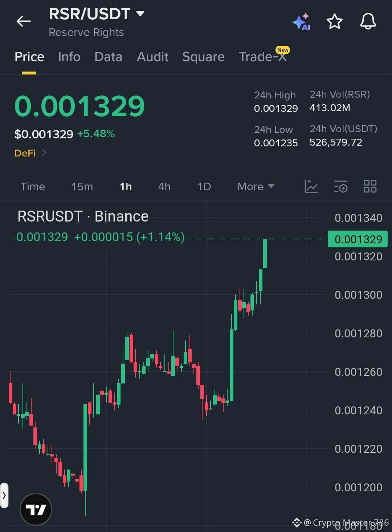Select the 1h chart interval
The height and width of the screenshot is (532, 392).
pos(126,186)
